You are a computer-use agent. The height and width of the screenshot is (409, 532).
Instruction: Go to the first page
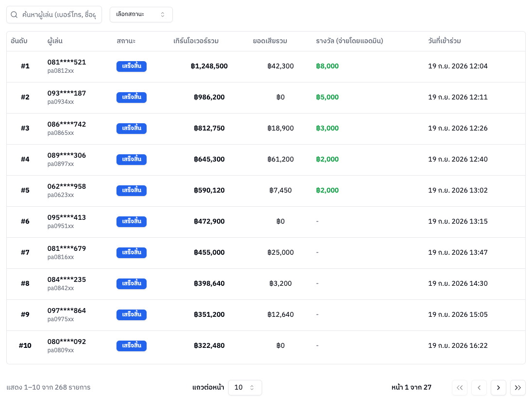pyautogui.click(x=460, y=388)
